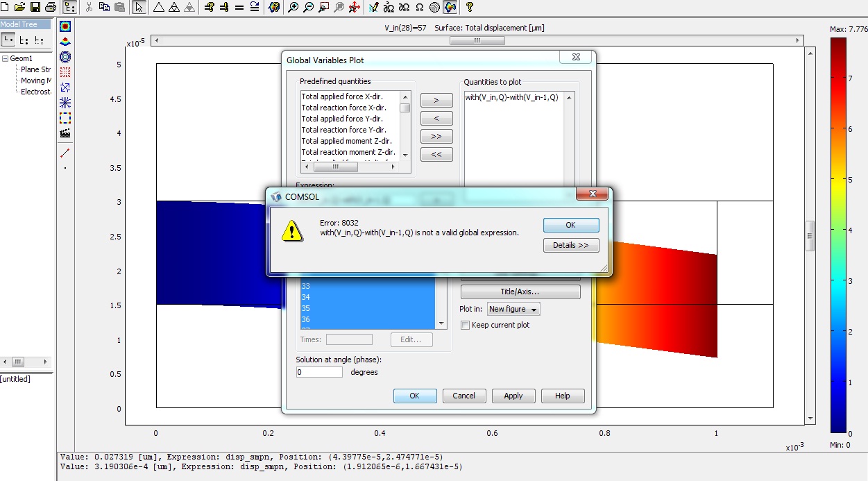
Task: Click the solution at angle phase input field
Action: (319, 372)
